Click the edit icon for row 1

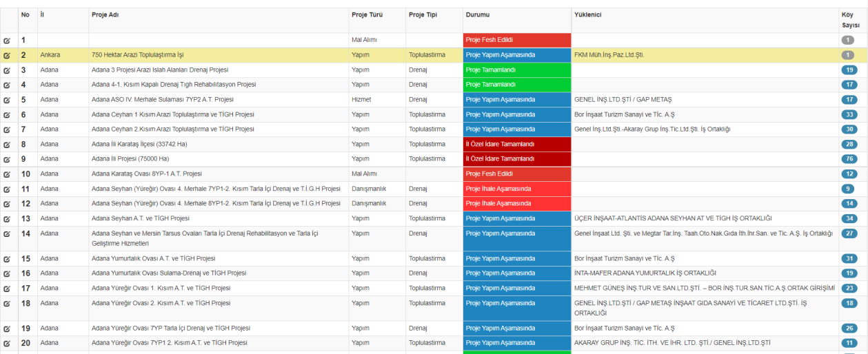tap(7, 41)
